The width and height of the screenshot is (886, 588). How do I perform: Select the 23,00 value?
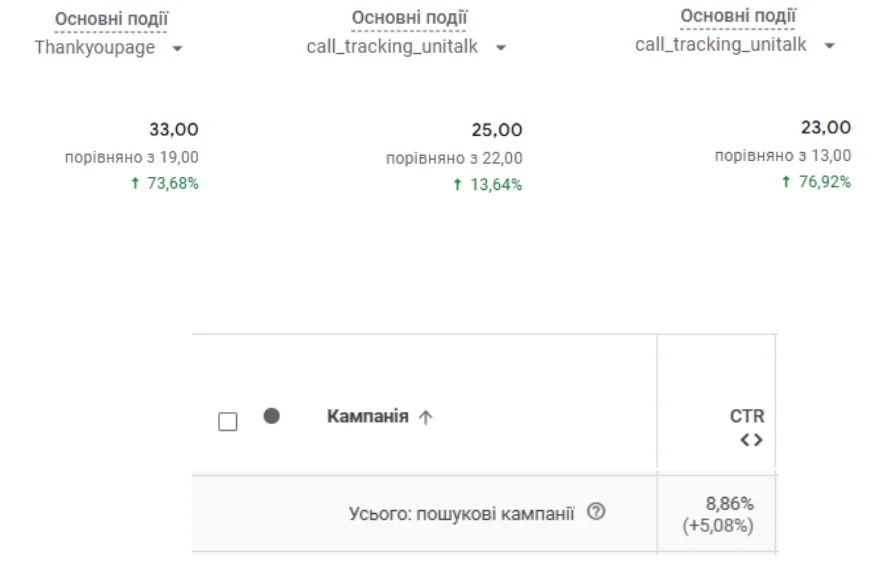click(826, 128)
